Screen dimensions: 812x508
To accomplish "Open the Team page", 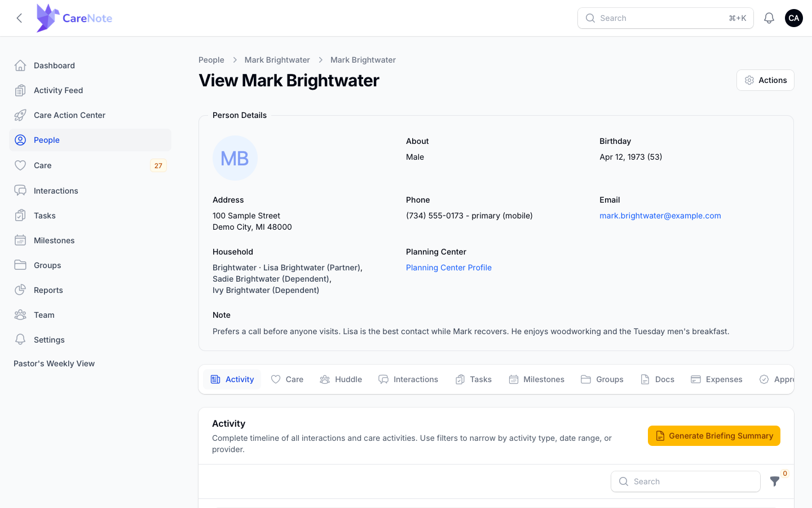I will point(90,315).
